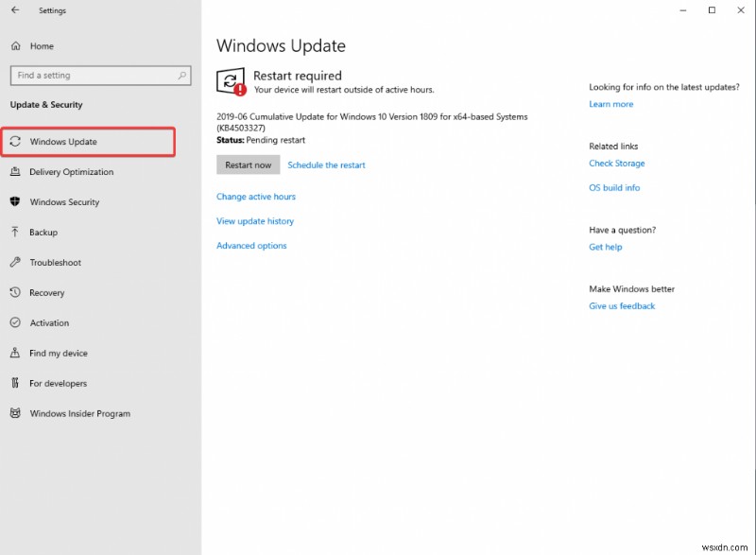Go to the Backup settings page

49,232
